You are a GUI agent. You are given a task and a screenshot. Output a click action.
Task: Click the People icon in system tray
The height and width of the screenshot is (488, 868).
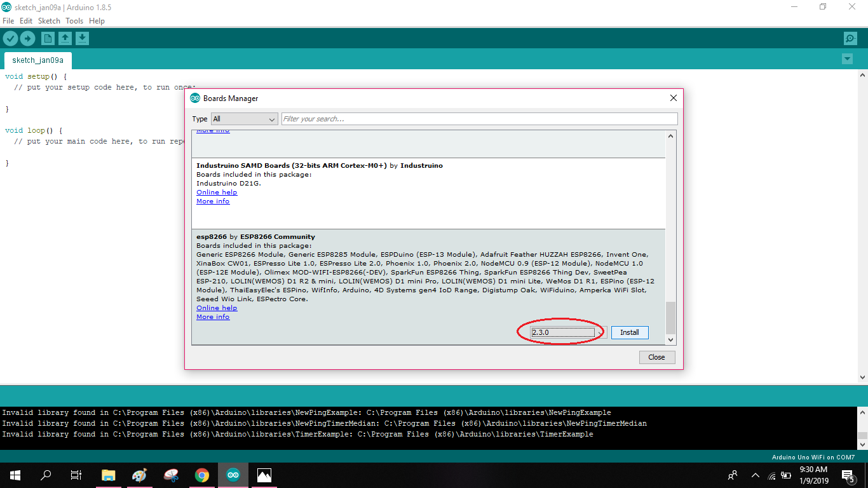tap(733, 475)
